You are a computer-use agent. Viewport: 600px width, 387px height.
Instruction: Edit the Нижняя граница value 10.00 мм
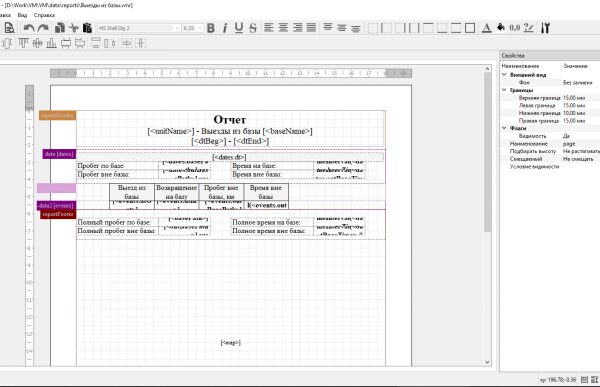pyautogui.click(x=574, y=113)
